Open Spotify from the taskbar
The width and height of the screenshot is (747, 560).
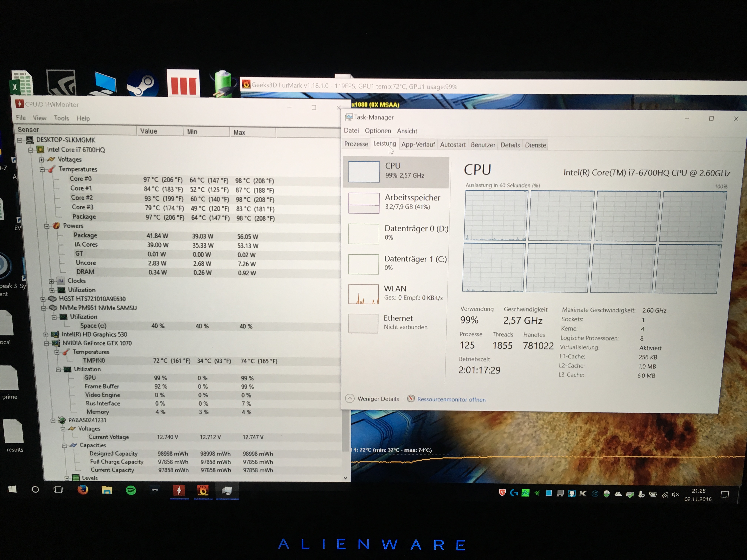click(131, 490)
